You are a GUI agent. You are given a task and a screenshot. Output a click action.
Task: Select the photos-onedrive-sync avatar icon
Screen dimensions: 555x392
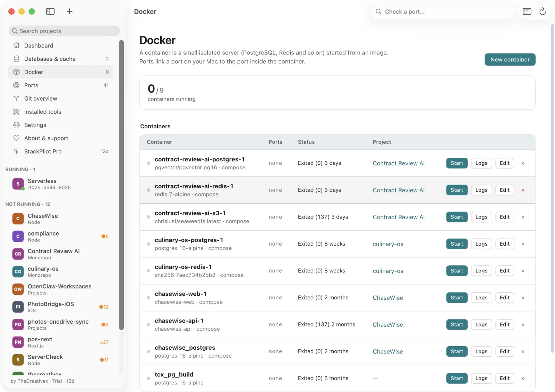click(x=18, y=324)
